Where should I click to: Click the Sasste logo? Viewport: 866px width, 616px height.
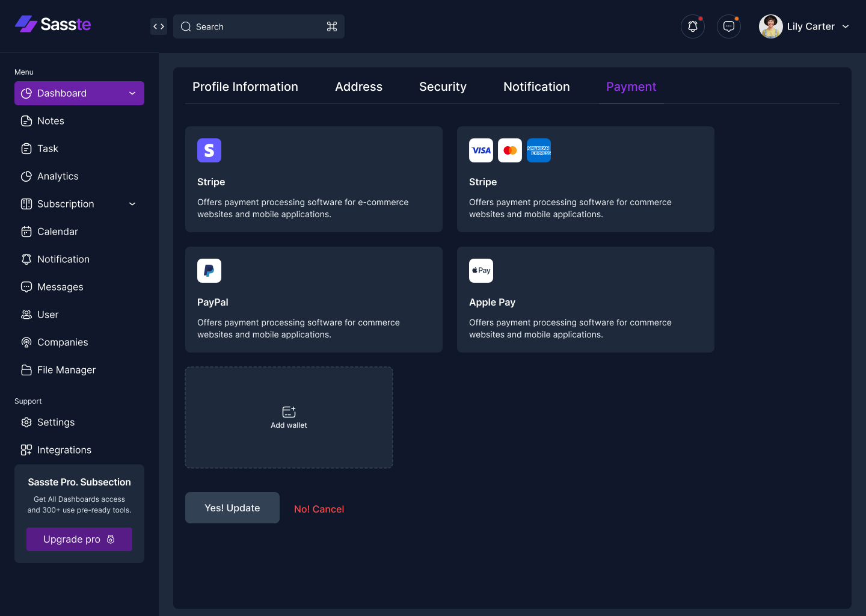point(53,24)
